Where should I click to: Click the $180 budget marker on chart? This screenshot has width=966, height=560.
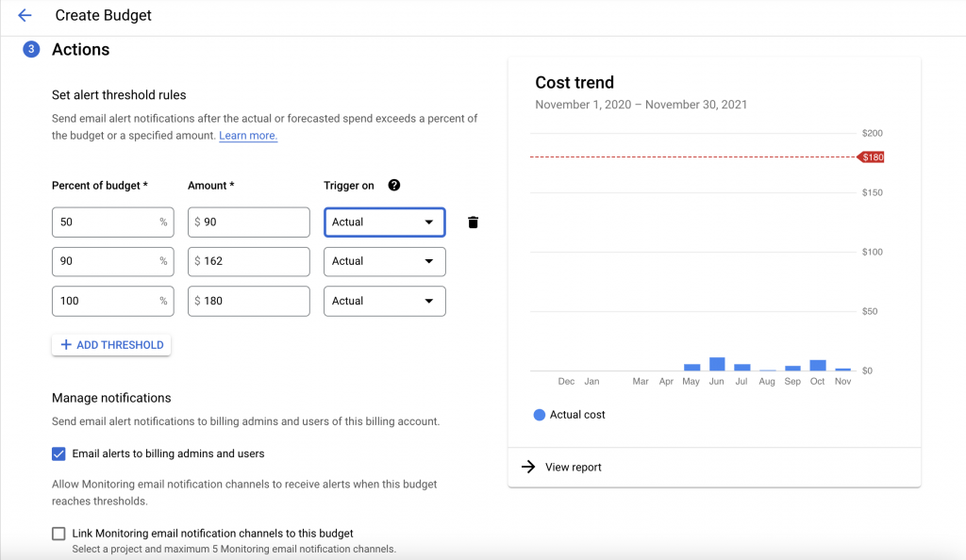(x=871, y=157)
